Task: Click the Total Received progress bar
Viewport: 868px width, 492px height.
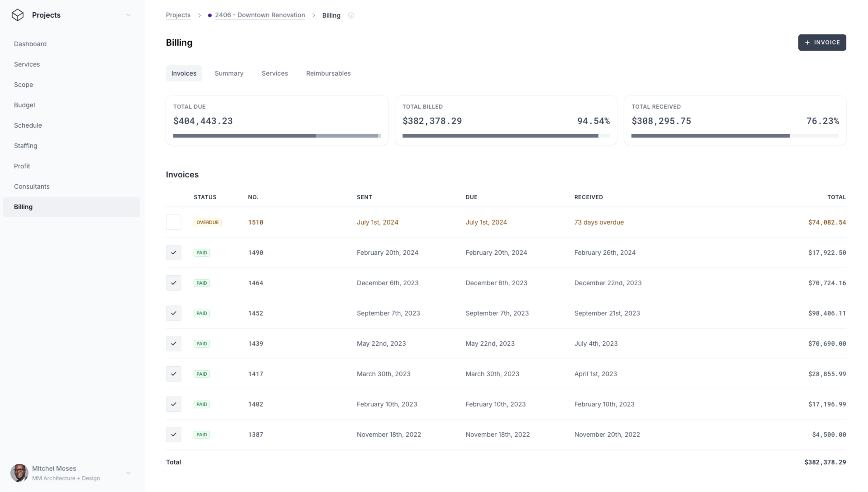Action: (735, 136)
